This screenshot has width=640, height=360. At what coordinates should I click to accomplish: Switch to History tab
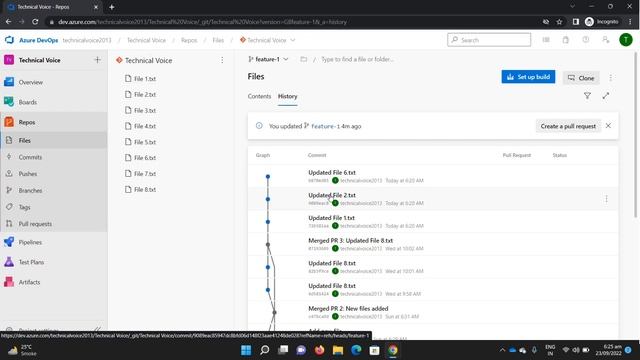tap(287, 96)
